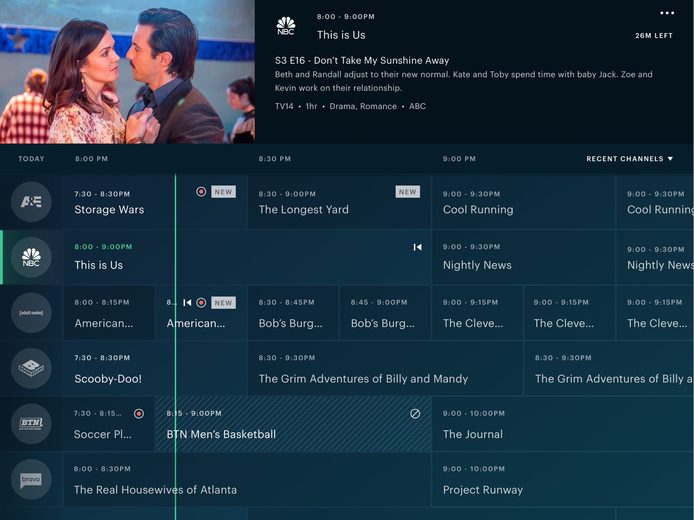
Task: Click the TODAY date label
Action: [x=31, y=158]
